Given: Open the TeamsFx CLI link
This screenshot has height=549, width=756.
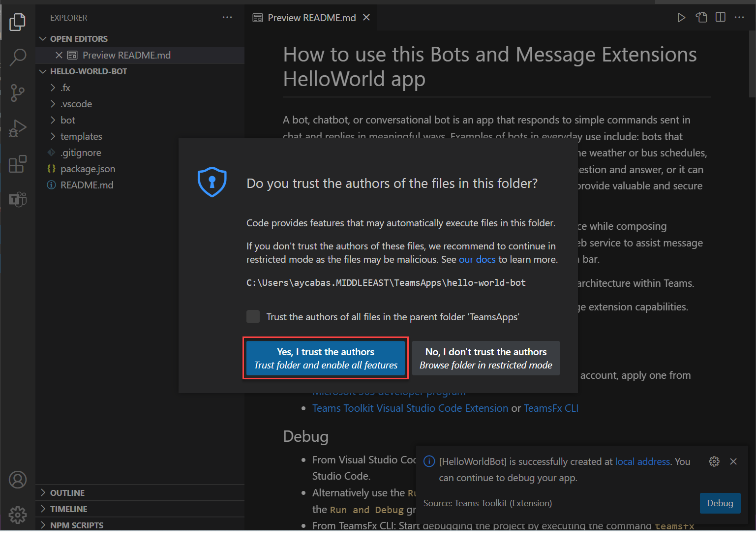Looking at the screenshot, I should coord(551,408).
